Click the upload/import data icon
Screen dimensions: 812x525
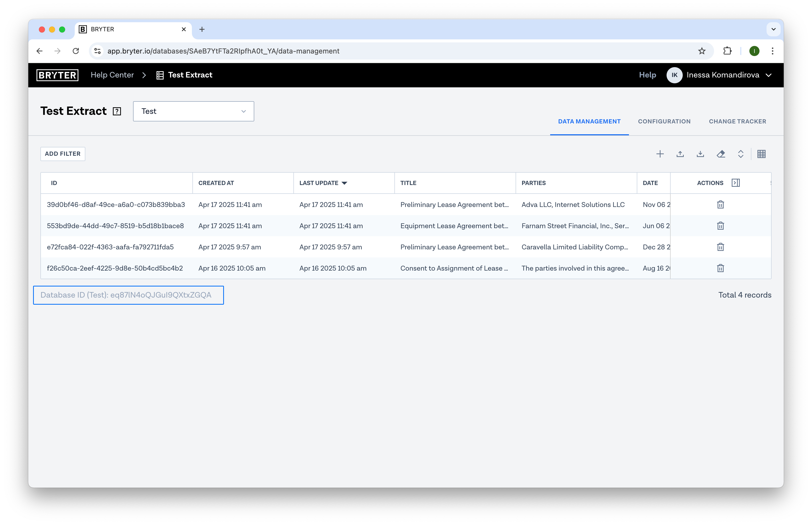(x=680, y=154)
